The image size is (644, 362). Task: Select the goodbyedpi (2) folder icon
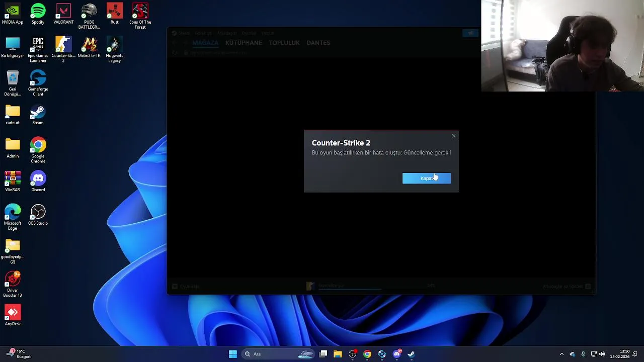pyautogui.click(x=13, y=251)
